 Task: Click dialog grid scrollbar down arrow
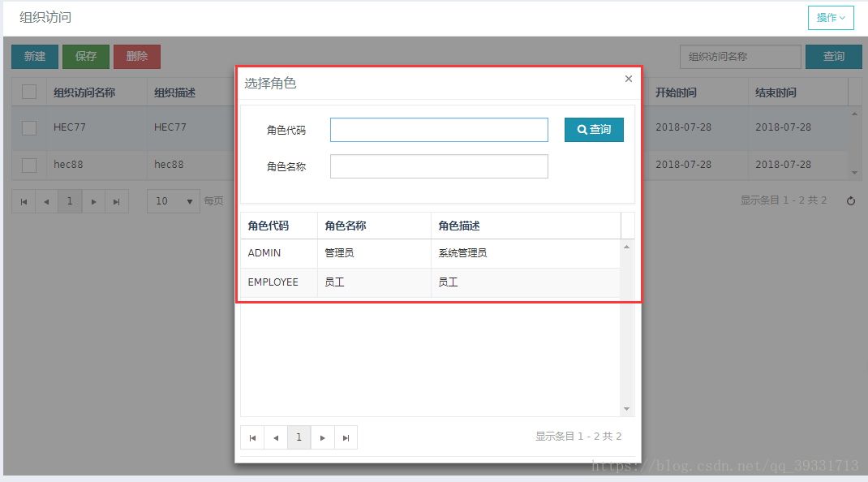[x=626, y=409]
